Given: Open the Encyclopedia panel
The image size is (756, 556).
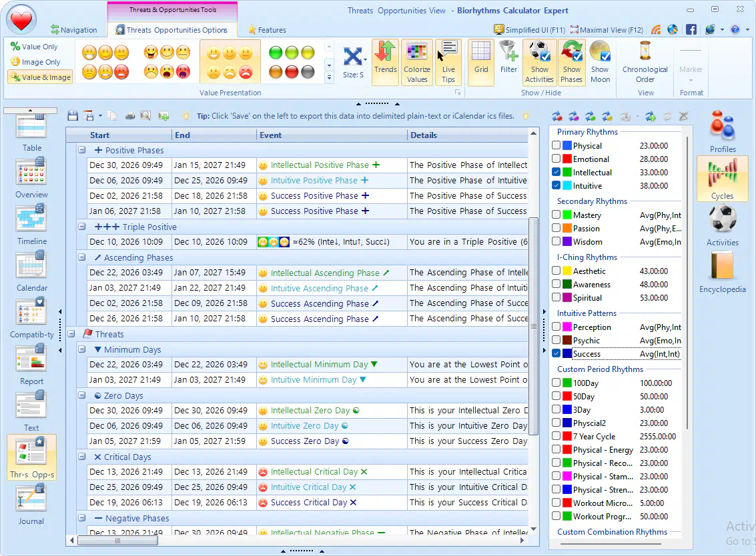Looking at the screenshot, I should 722,272.
